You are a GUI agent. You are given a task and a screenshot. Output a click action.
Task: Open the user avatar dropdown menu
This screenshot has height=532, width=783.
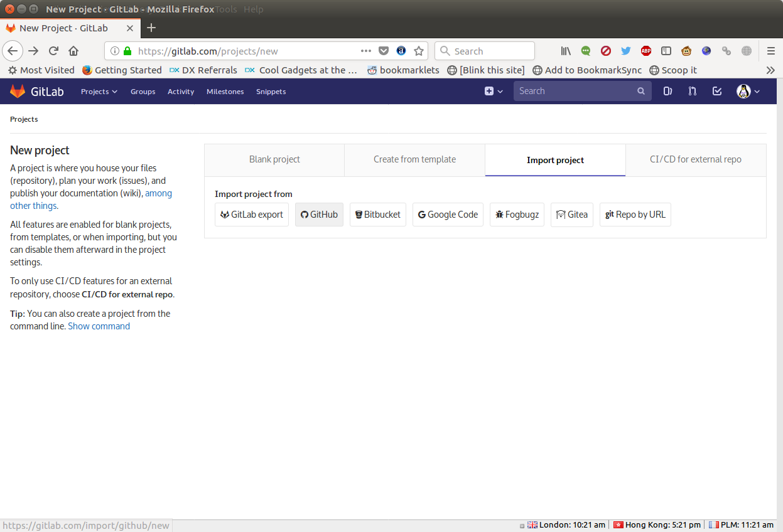[x=748, y=91]
